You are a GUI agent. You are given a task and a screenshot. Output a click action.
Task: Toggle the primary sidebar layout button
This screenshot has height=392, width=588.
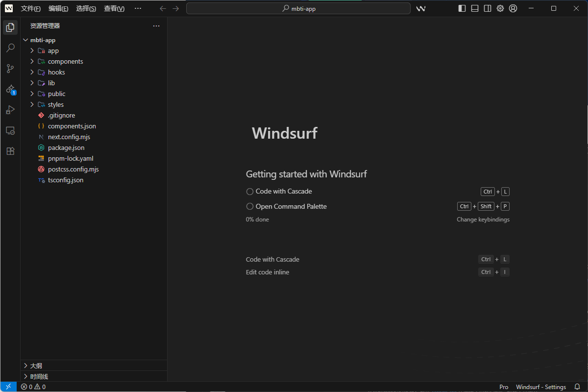pos(462,8)
